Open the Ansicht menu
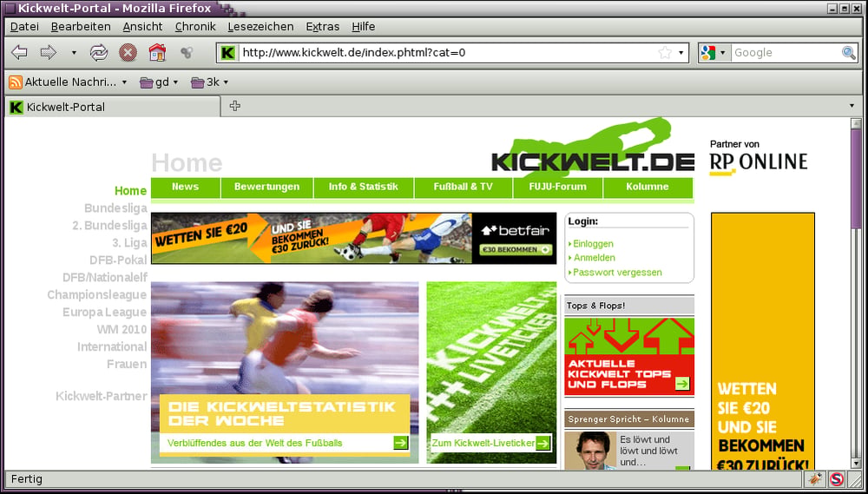868x494 pixels. (x=143, y=27)
